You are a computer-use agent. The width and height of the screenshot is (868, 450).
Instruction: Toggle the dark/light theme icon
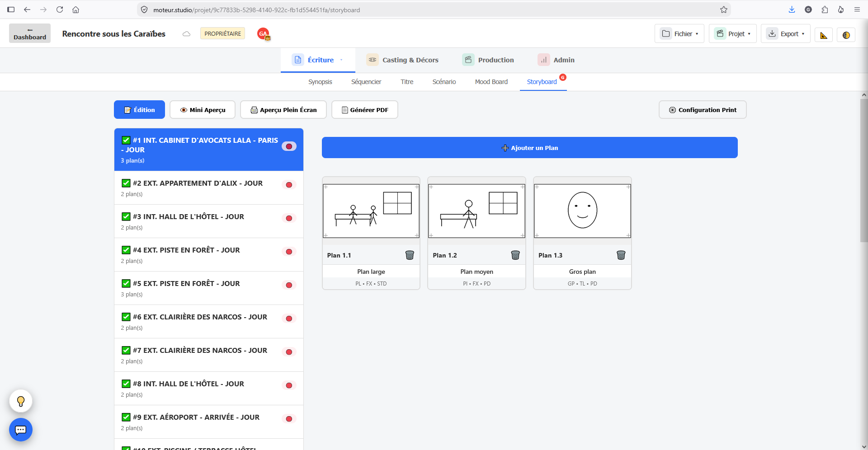tap(846, 35)
